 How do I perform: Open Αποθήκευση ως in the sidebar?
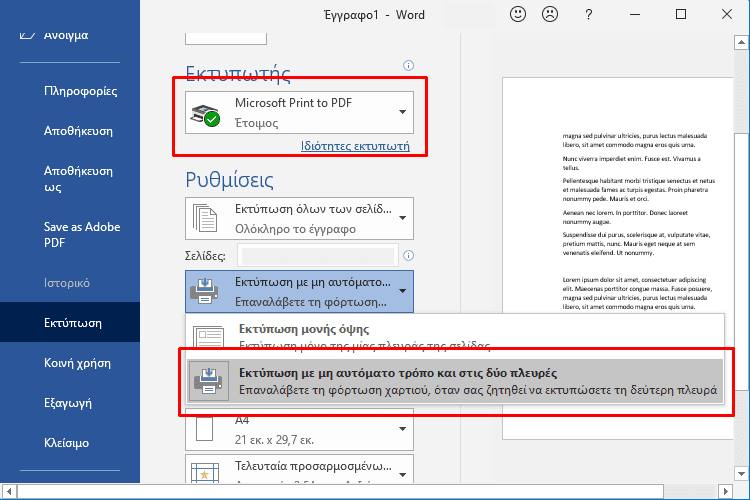pos(78,178)
